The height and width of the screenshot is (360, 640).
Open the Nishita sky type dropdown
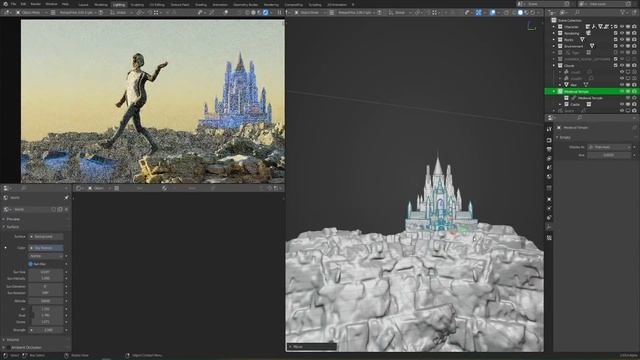pos(46,256)
